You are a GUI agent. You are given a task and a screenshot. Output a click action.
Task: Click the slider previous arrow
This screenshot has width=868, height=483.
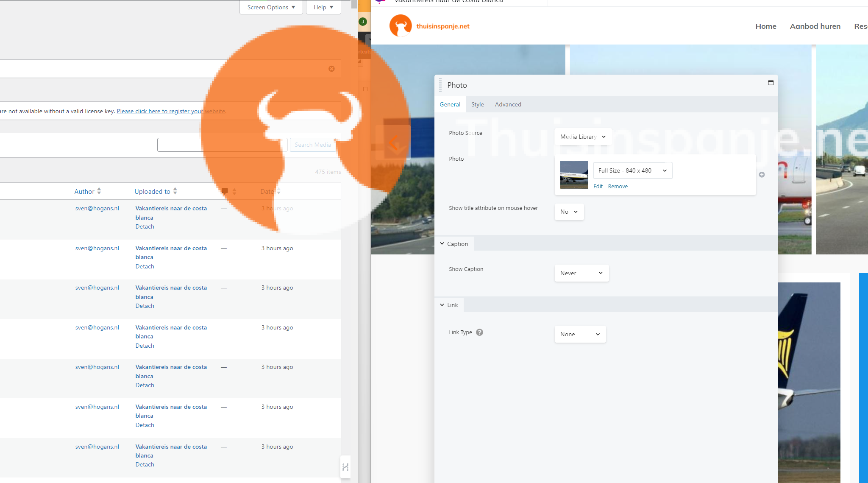[393, 143]
